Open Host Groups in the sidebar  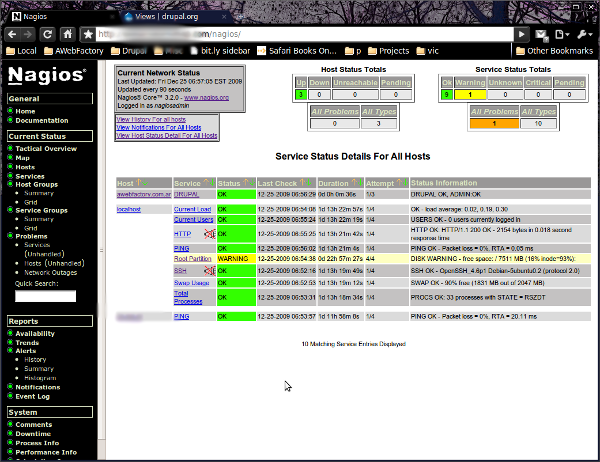coord(37,184)
